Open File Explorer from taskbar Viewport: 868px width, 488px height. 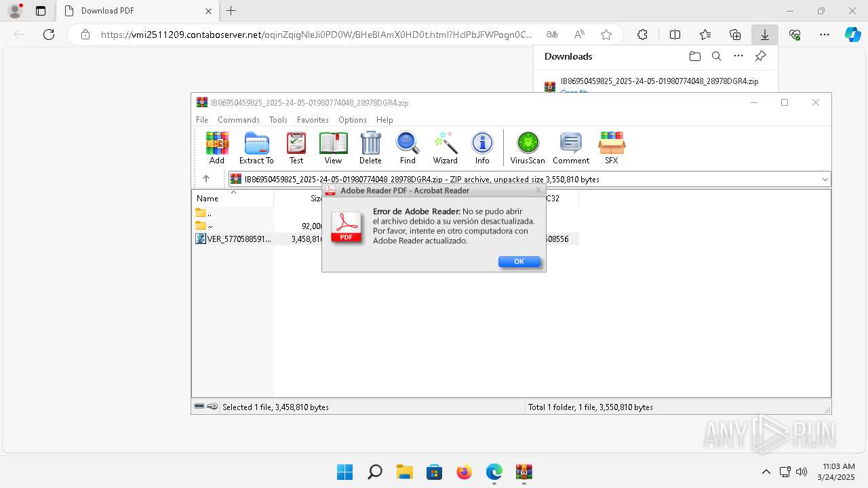[x=404, y=472]
